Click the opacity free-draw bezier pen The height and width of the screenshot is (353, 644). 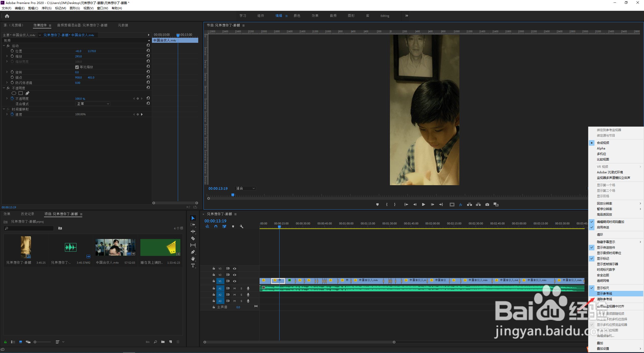pyautogui.click(x=27, y=93)
